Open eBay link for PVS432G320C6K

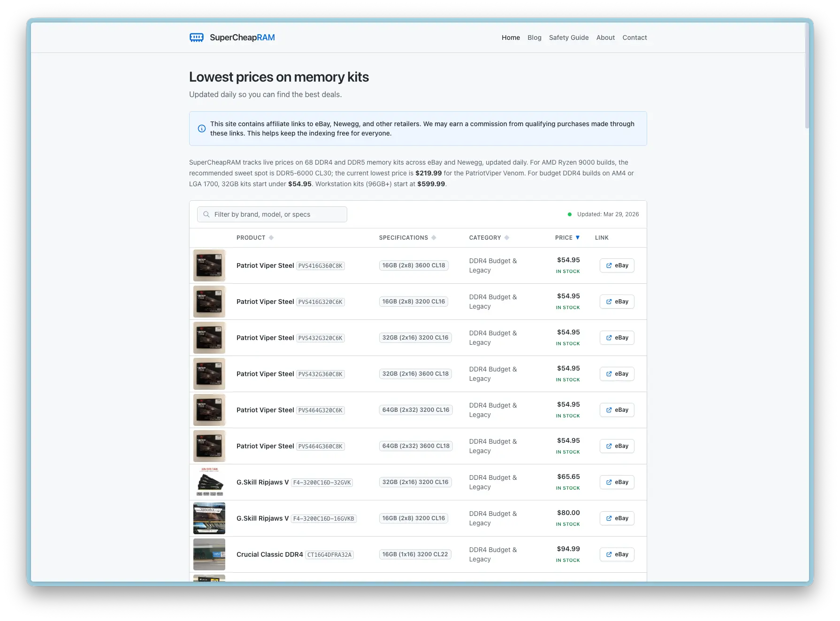(617, 338)
